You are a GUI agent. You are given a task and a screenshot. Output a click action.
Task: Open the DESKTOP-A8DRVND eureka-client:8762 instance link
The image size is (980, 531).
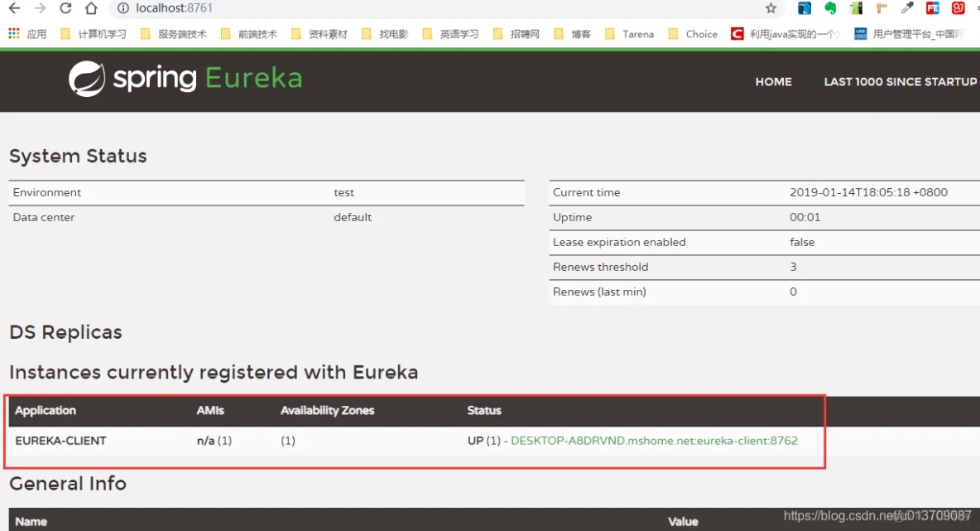tap(655, 441)
